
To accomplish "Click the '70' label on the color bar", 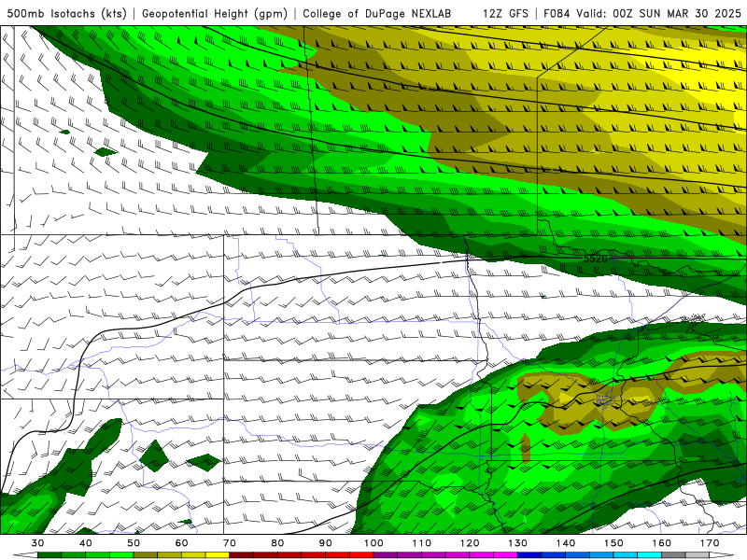I will pos(230,543).
